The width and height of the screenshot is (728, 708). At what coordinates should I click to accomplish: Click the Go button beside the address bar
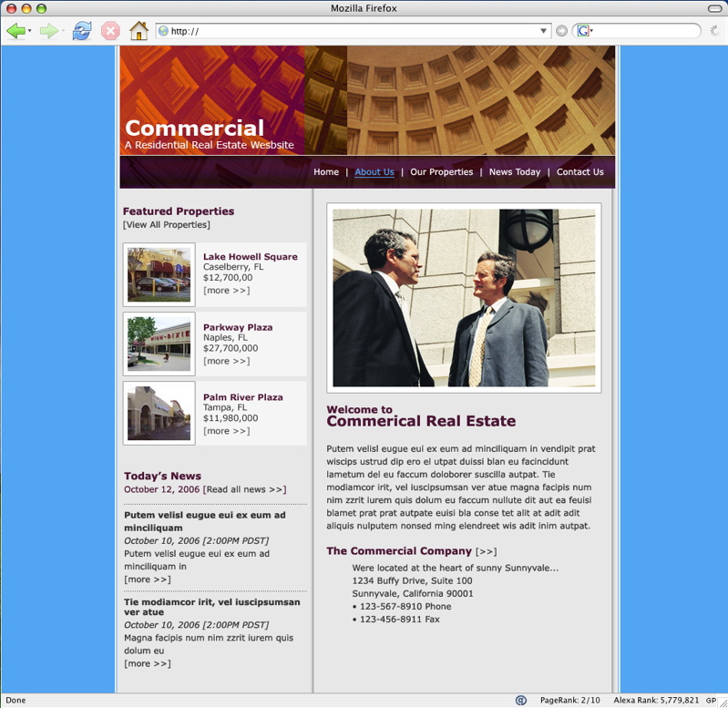click(562, 31)
